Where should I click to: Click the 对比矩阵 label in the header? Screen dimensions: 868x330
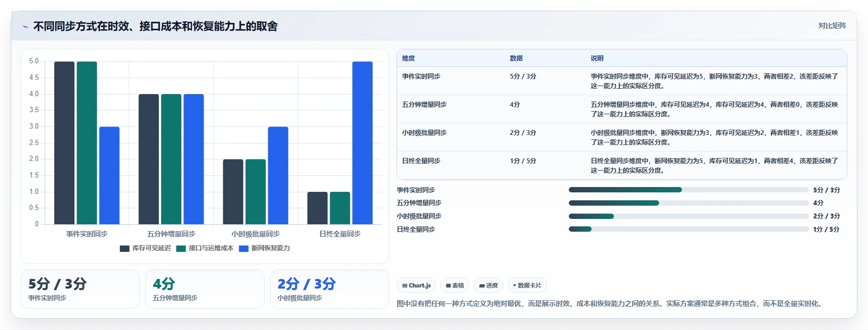[x=832, y=26]
